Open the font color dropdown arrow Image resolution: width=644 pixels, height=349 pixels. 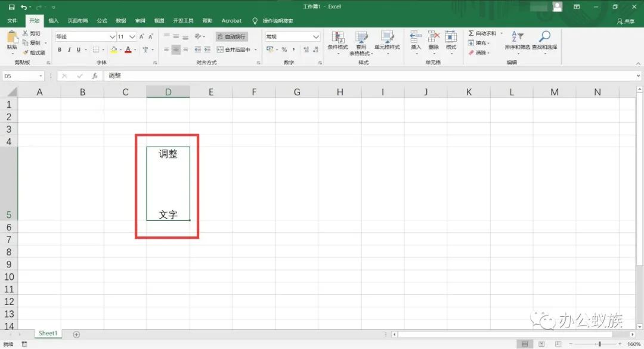[135, 49]
